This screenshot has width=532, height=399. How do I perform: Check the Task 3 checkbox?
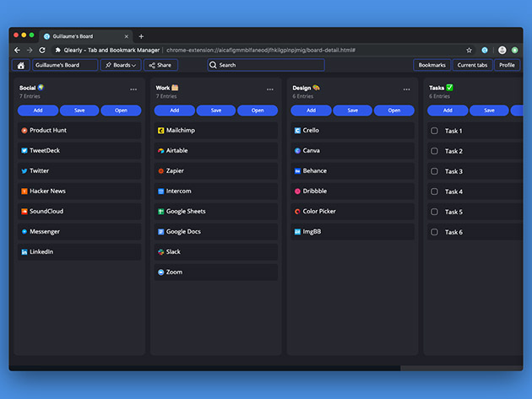(434, 171)
